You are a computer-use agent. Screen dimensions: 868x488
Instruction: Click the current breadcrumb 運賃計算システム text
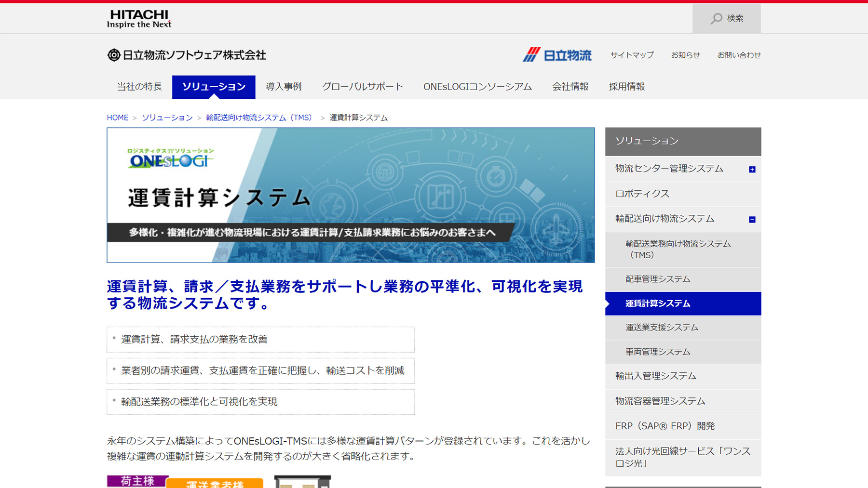(x=358, y=118)
